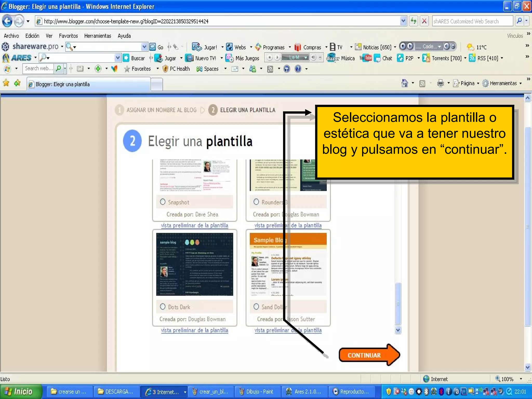The width and height of the screenshot is (532, 399).
Task: Click the Más Juegos toolbar button
Action: [242, 58]
